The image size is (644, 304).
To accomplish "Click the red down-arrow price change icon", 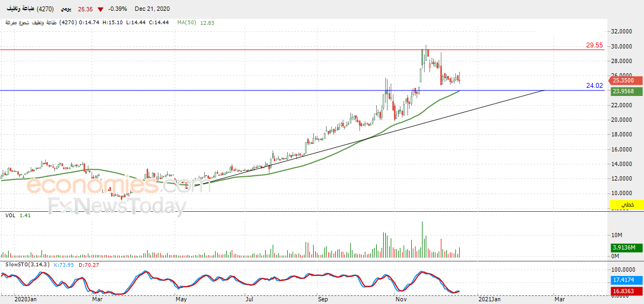I will (101, 9).
